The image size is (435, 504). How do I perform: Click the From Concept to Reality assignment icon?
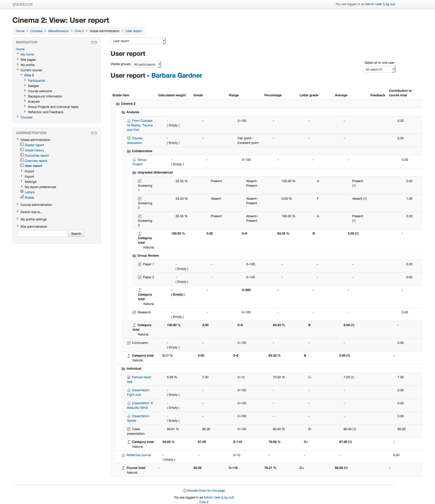tap(129, 121)
